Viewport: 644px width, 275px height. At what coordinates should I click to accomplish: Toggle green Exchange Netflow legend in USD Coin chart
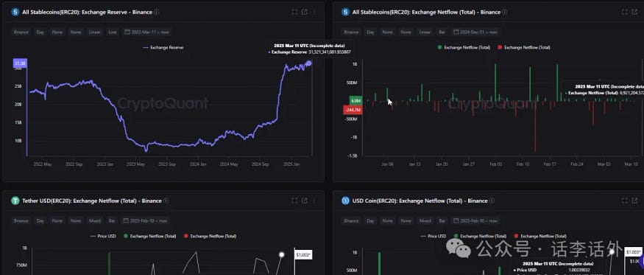(480, 237)
